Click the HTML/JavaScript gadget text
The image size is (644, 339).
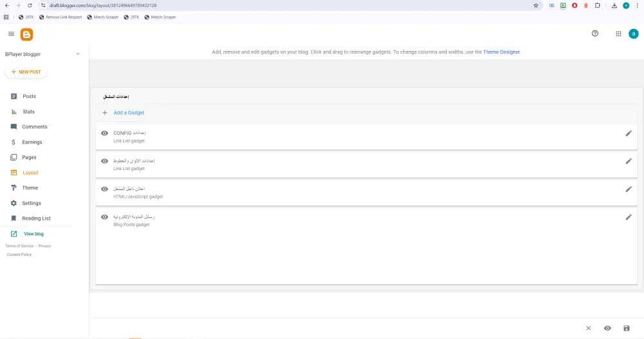138,197
